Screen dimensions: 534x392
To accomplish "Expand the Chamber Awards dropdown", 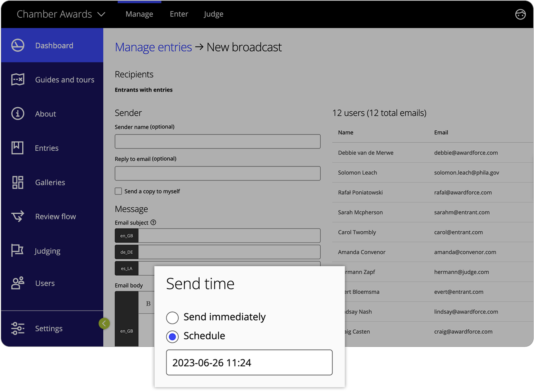I will pos(102,14).
